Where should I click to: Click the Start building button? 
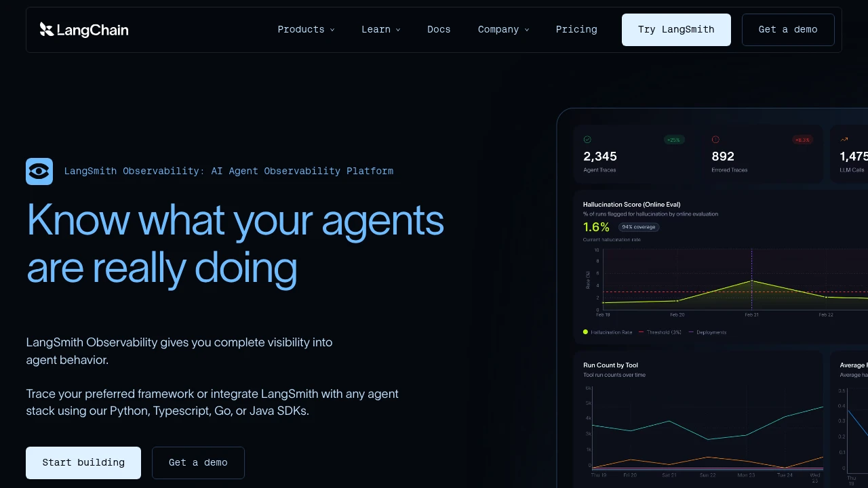coord(83,463)
